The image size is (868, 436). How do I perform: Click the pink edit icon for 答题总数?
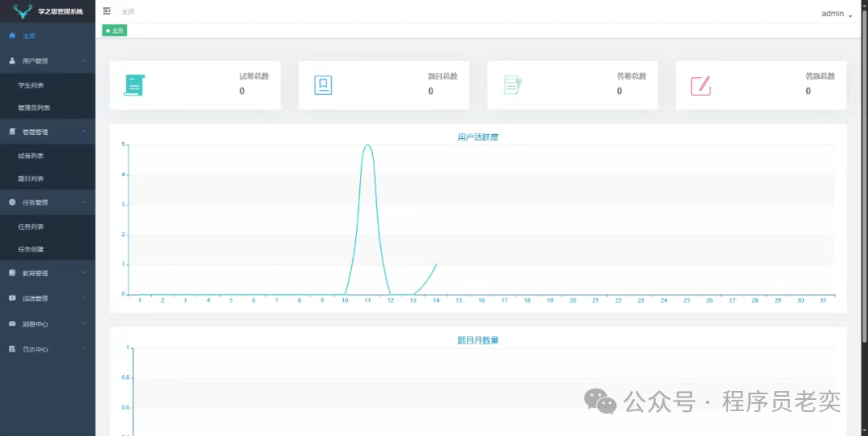pos(701,86)
